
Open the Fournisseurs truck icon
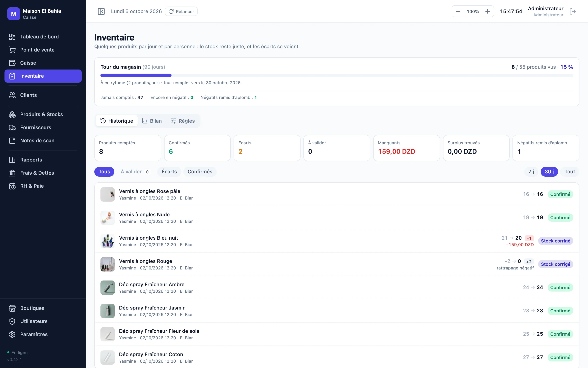click(12, 128)
